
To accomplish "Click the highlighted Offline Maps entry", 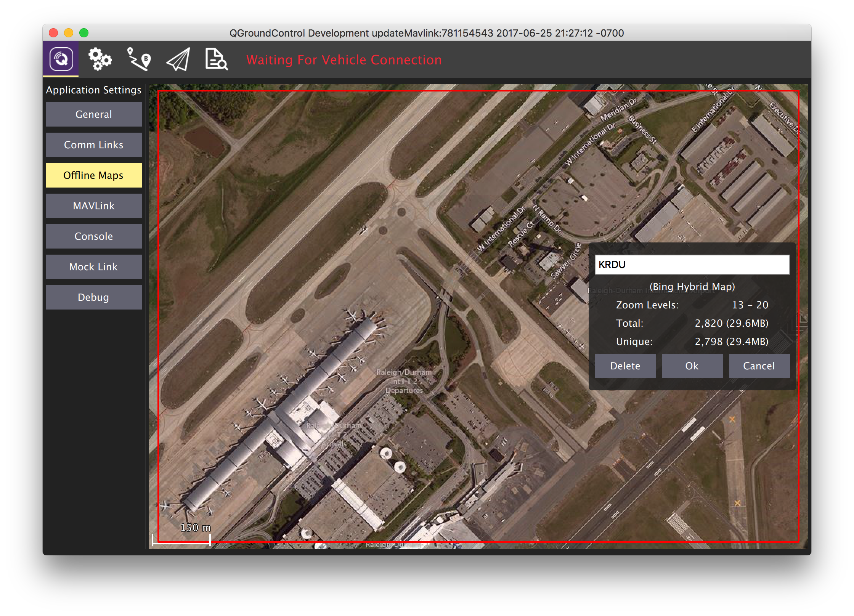I will [93, 175].
